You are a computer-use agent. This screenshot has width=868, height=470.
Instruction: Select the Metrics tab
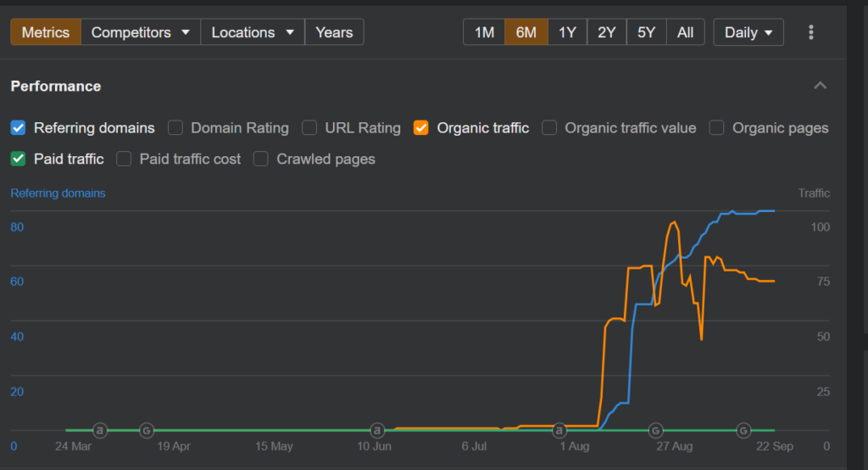coord(46,32)
